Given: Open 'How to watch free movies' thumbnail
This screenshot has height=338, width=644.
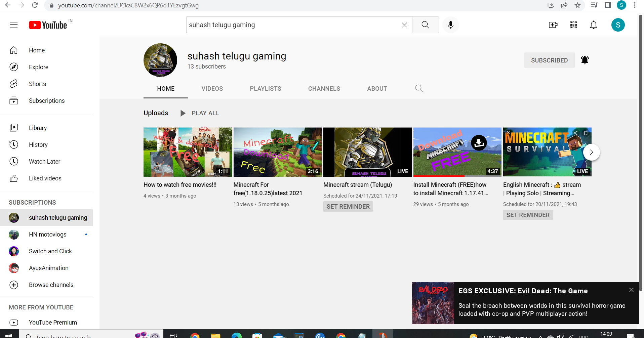Looking at the screenshot, I should 188,152.
